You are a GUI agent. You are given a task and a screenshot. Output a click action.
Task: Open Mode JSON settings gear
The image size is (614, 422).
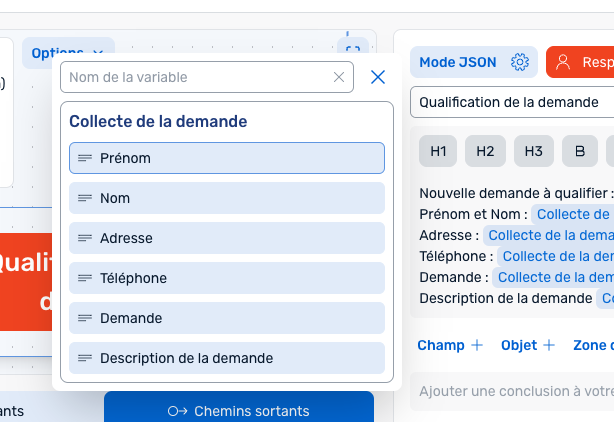(x=519, y=62)
